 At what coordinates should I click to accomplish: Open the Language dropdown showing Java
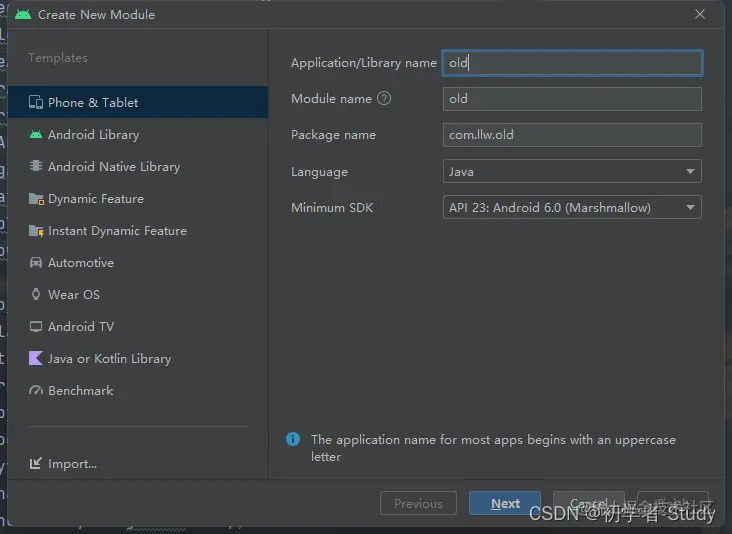572,171
